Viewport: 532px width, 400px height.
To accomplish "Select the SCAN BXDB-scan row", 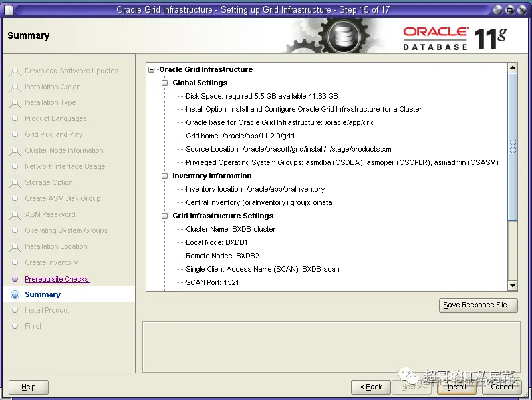I will pos(263,270).
